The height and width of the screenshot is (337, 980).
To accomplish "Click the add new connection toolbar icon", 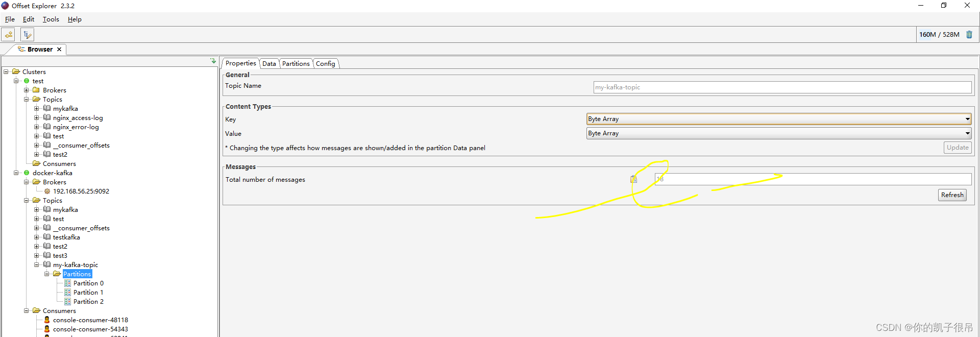I will (9, 35).
